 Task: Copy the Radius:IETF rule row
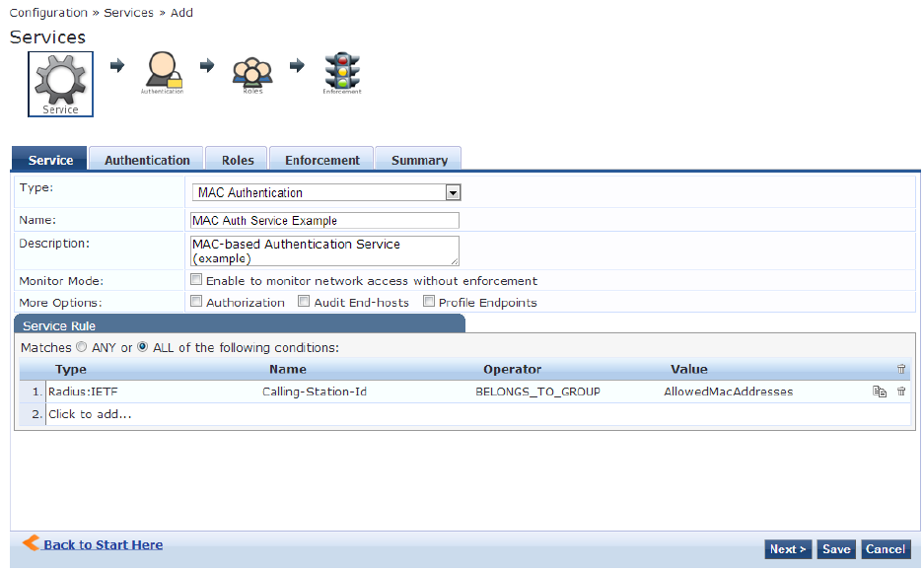[x=880, y=392]
